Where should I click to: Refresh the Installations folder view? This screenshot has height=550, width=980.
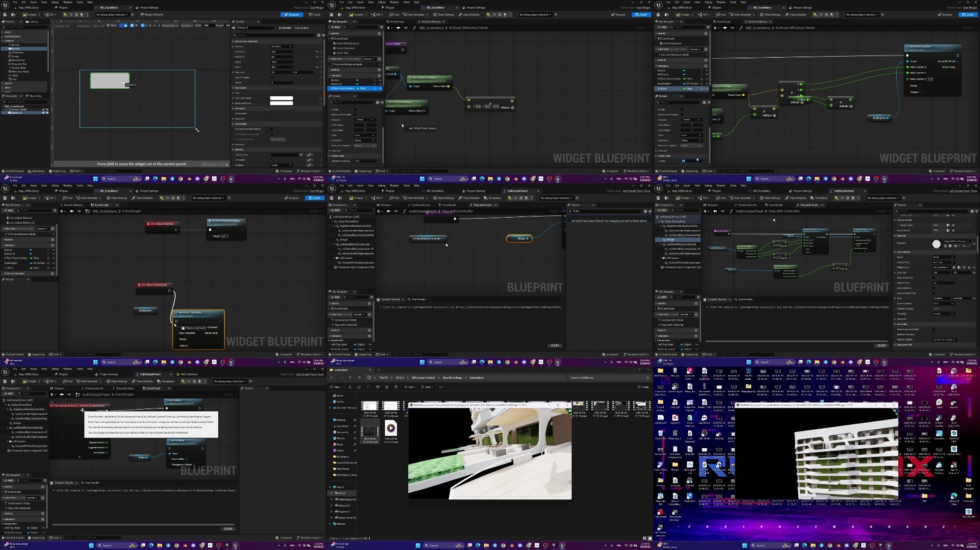359,378
